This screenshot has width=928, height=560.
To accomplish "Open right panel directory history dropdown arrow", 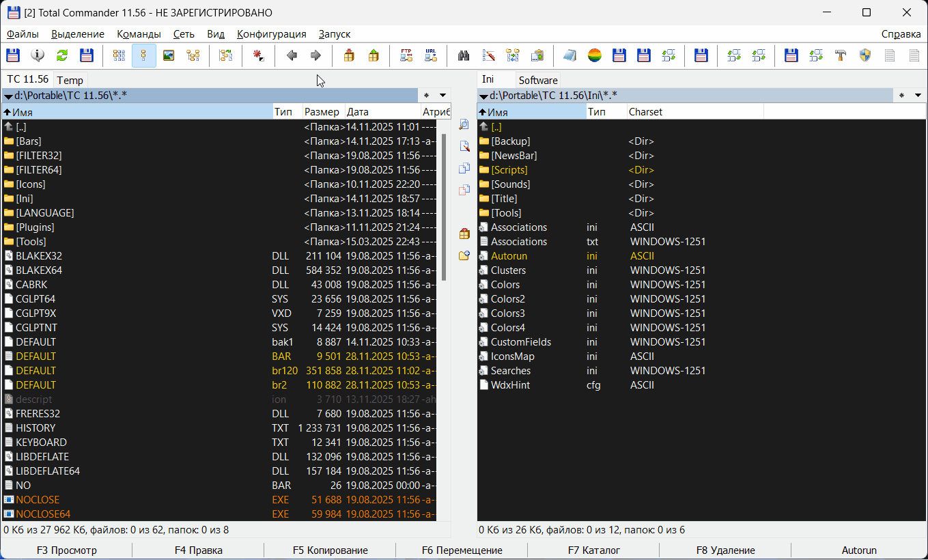I will tap(918, 96).
